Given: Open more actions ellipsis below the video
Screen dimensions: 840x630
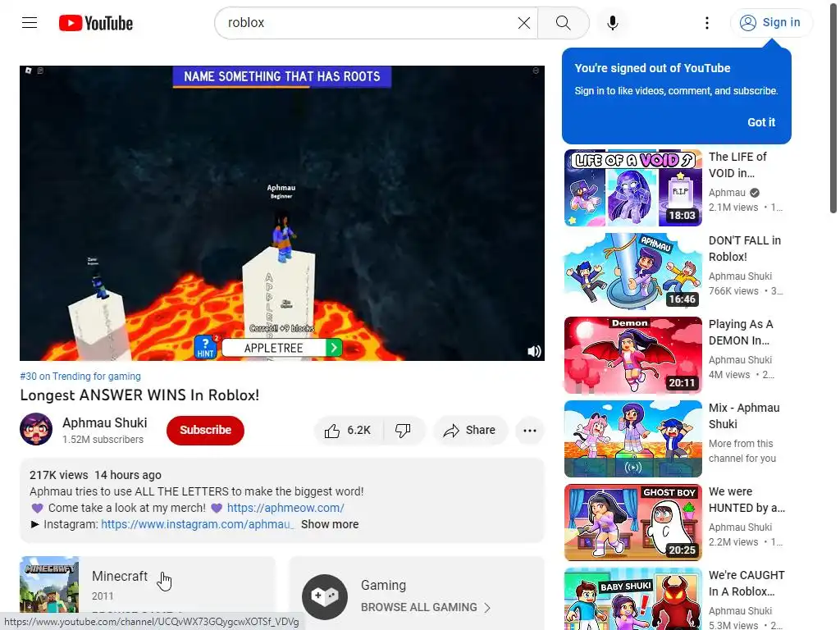Looking at the screenshot, I should 530,430.
